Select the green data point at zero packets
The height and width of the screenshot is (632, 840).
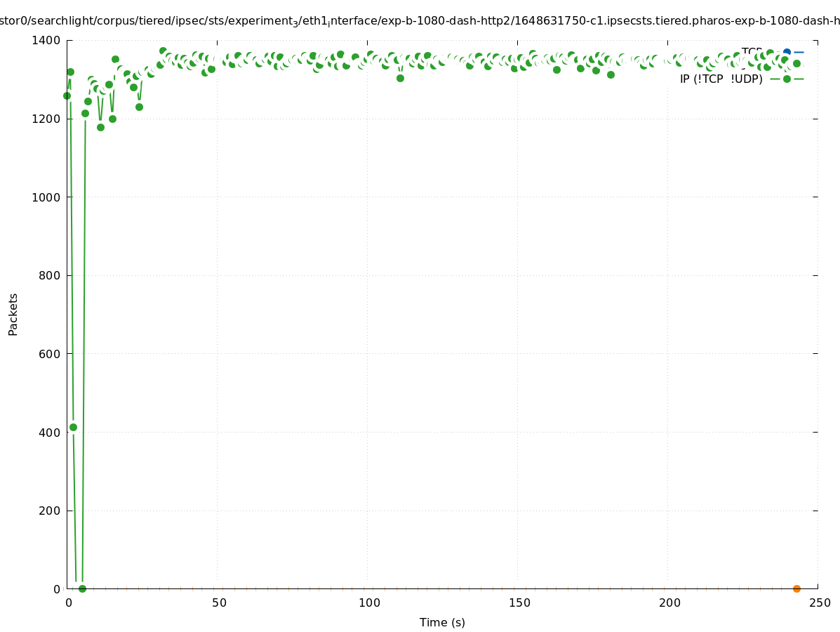click(82, 588)
